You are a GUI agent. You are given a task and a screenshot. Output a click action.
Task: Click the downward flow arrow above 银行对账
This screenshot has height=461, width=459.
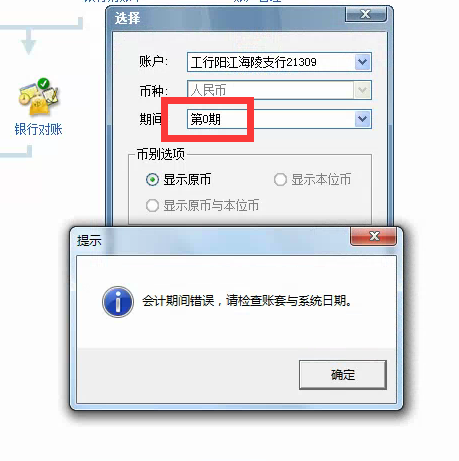[x=28, y=42]
